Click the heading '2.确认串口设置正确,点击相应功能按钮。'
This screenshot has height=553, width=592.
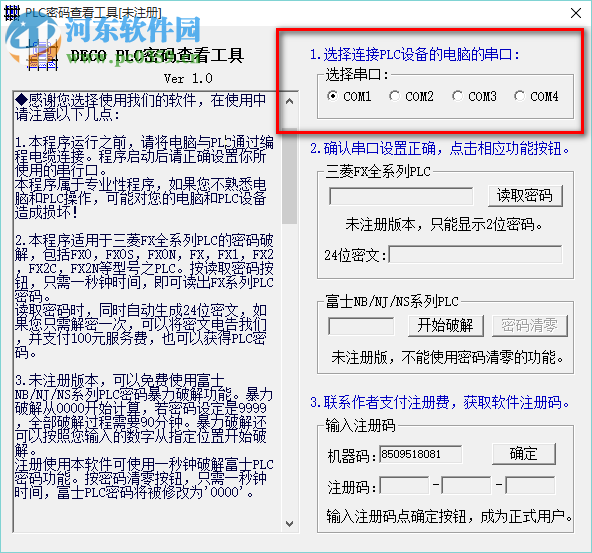click(439, 149)
